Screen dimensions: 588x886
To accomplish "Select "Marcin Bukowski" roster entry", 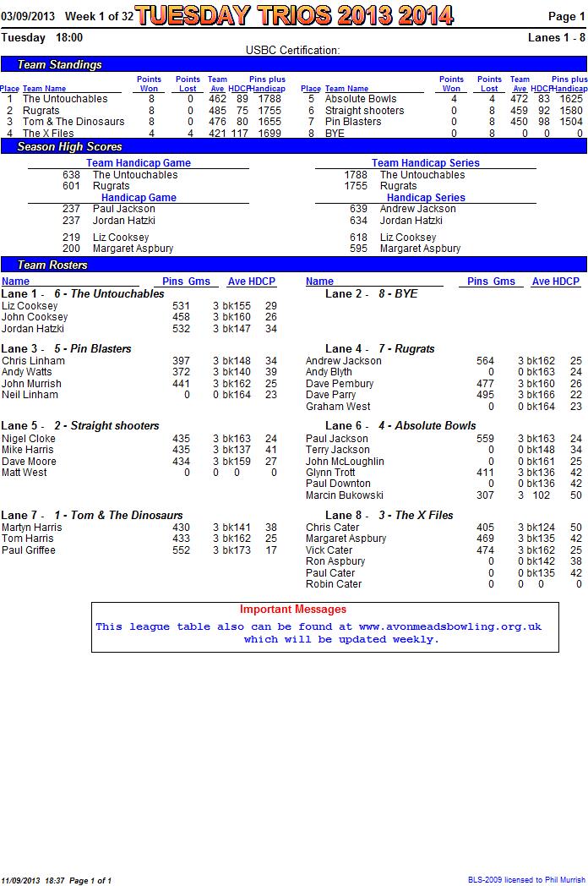I will (x=345, y=495).
